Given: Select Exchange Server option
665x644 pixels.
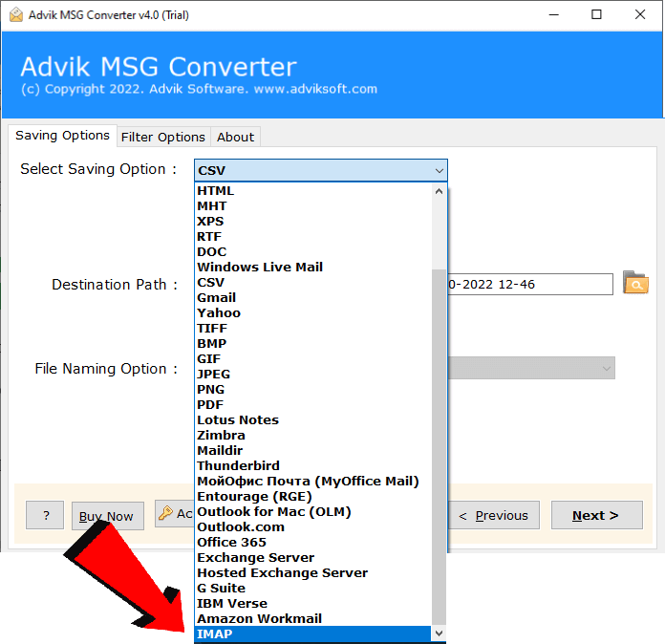Looking at the screenshot, I should point(313,557).
